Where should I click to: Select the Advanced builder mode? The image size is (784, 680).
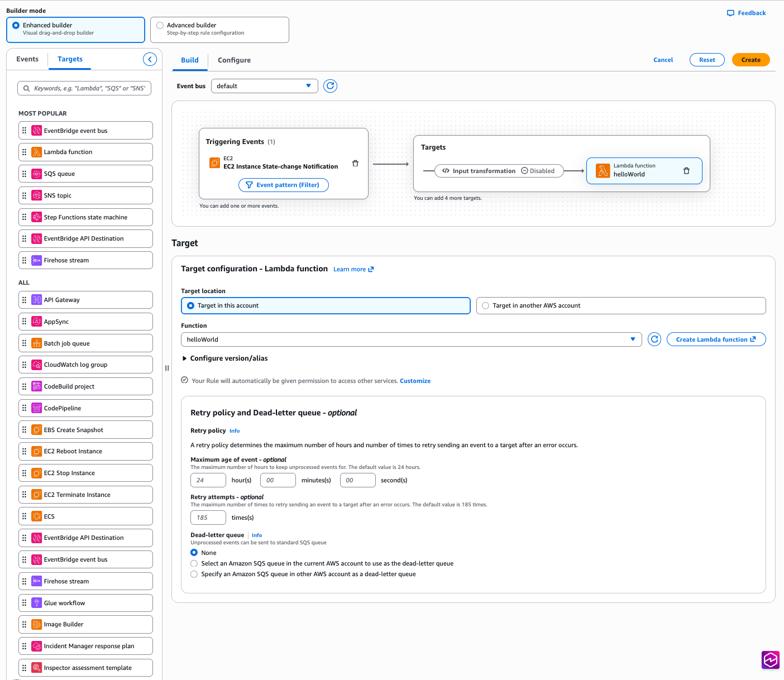[219, 30]
